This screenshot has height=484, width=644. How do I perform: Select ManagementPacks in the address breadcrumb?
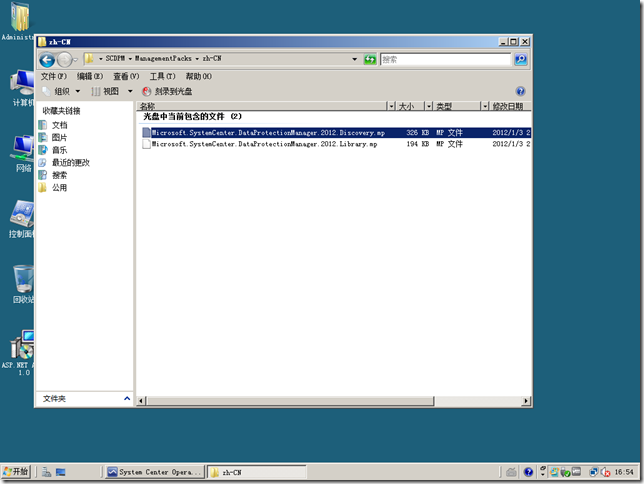pyautogui.click(x=163, y=59)
